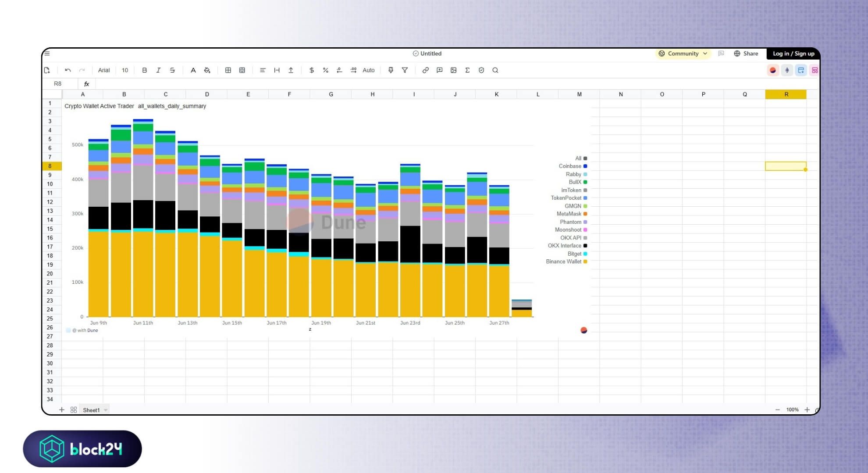This screenshot has width=868, height=473.
Task: Open search with magnifier icon
Action: [495, 70]
